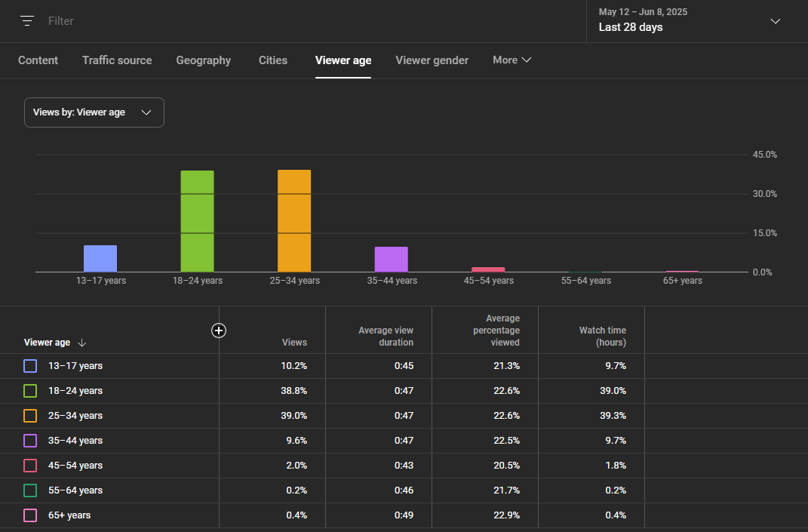Switch to the Traffic source tab

point(117,60)
